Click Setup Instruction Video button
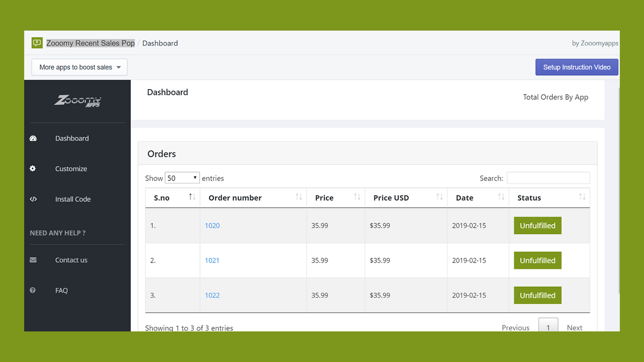The width and height of the screenshot is (644, 362). (577, 67)
